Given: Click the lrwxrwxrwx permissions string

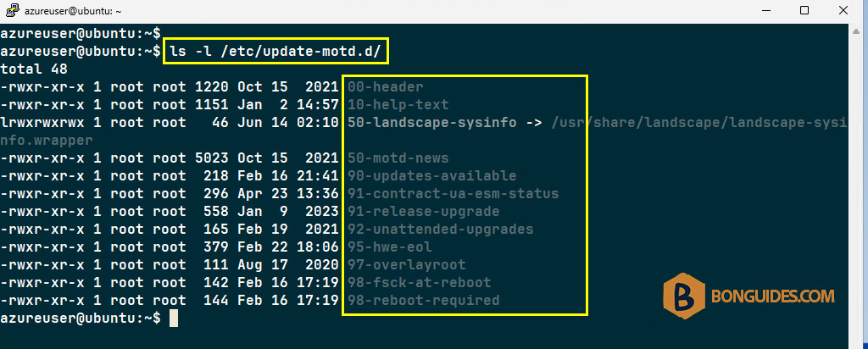Looking at the screenshot, I should (42, 122).
